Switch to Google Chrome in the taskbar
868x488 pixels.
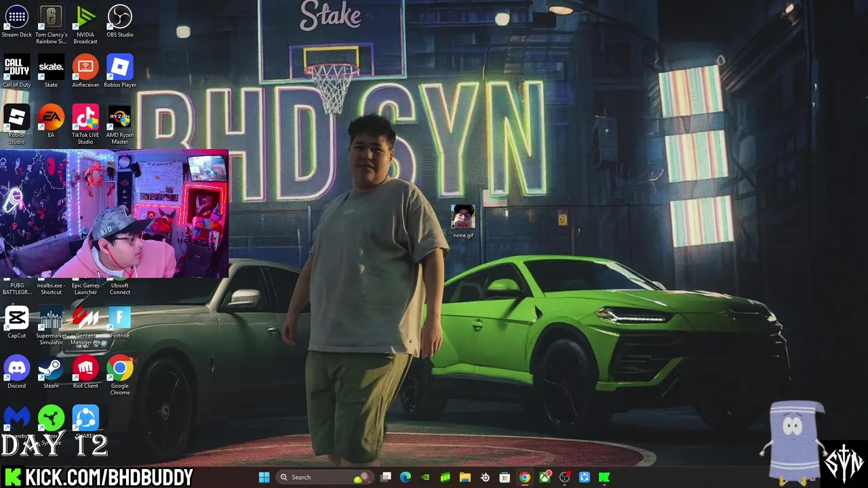(x=524, y=477)
